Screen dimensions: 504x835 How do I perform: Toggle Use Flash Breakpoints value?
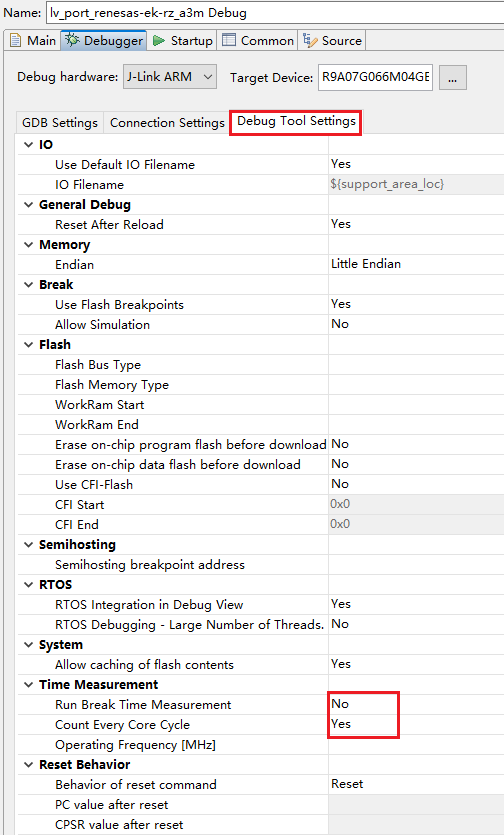pos(416,304)
